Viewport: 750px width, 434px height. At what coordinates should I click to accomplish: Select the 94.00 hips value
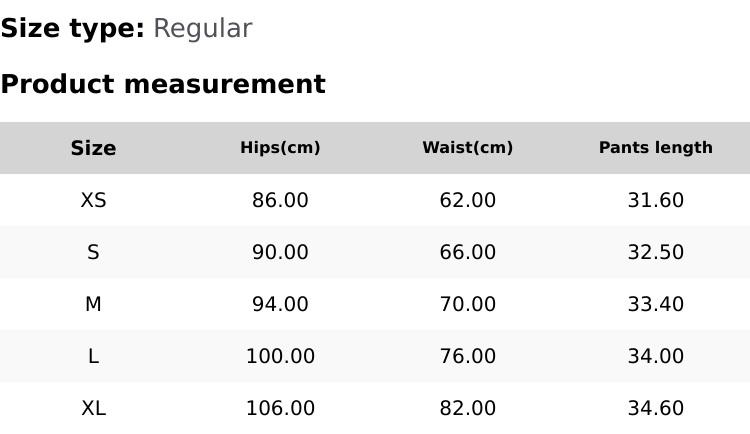point(280,305)
